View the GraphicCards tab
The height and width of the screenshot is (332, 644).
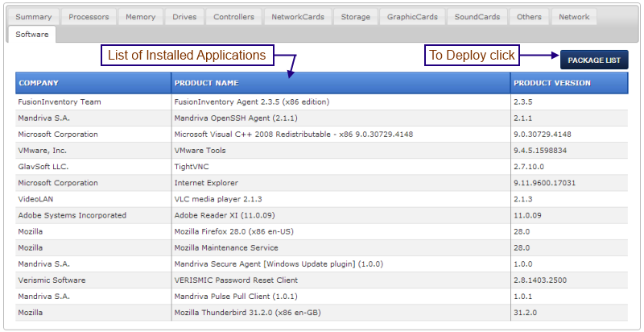pos(412,17)
